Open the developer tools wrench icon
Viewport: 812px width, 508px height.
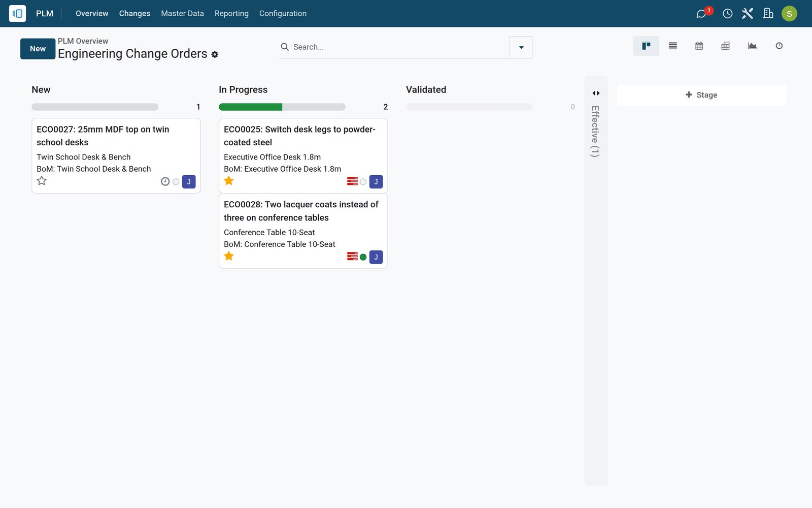point(748,14)
